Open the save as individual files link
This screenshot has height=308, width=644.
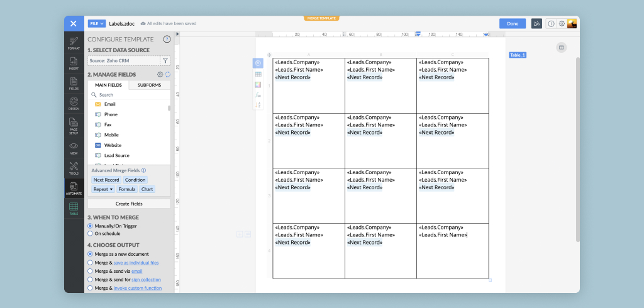tap(136, 262)
